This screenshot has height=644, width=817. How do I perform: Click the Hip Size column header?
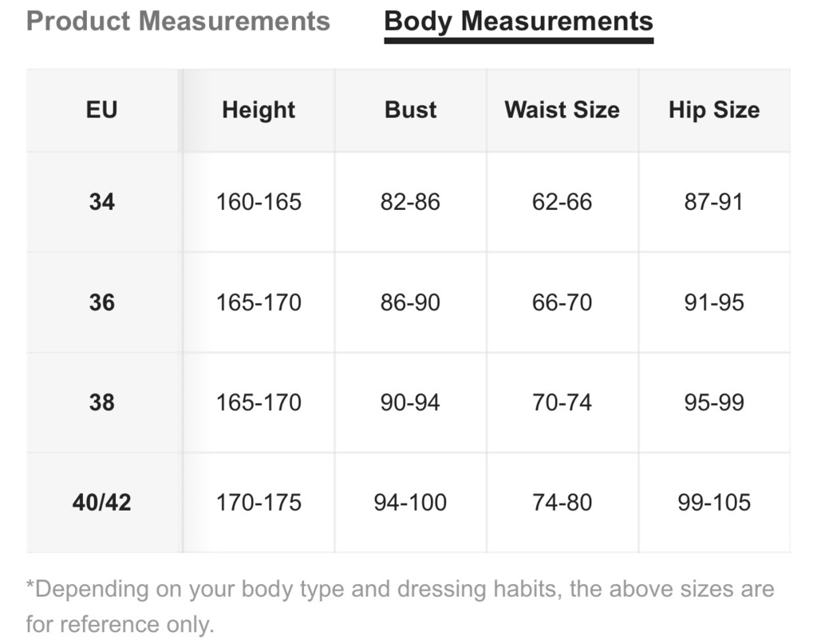tap(714, 110)
